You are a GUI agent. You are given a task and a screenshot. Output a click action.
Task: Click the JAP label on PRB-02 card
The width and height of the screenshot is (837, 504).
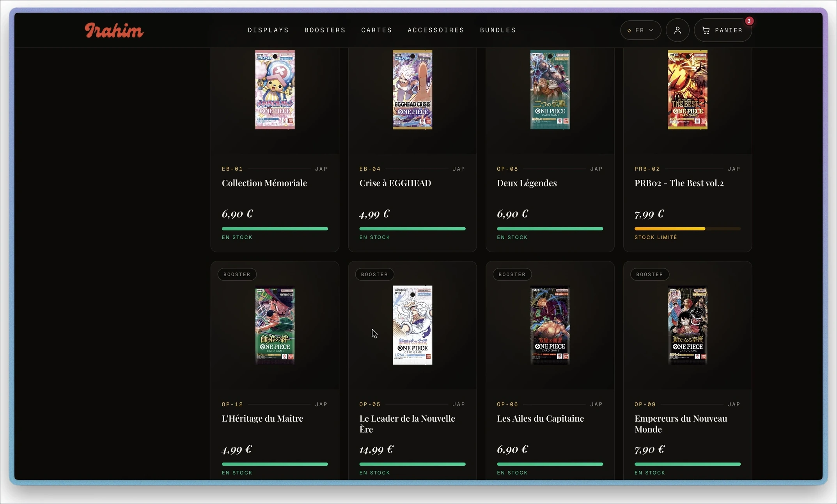(x=734, y=169)
